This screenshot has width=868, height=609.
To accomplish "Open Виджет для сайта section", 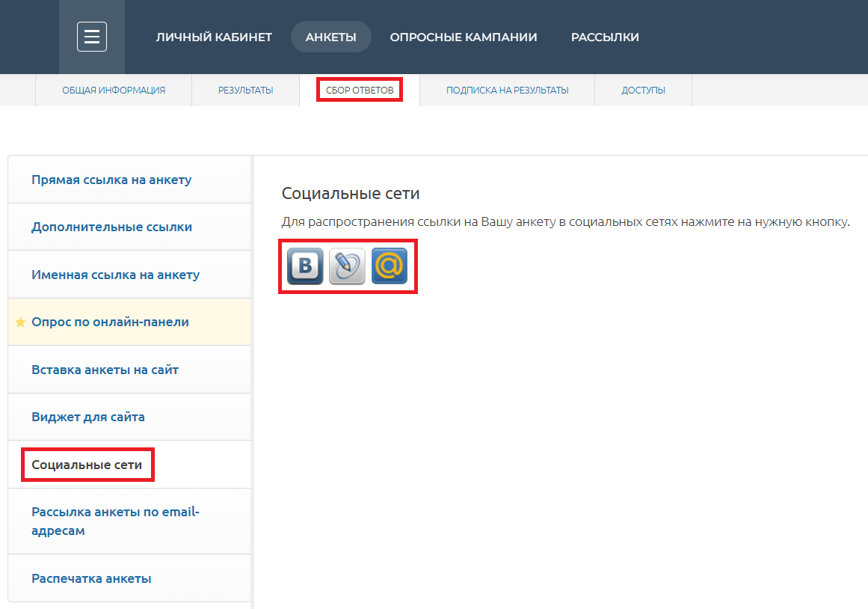I will pyautogui.click(x=130, y=417).
